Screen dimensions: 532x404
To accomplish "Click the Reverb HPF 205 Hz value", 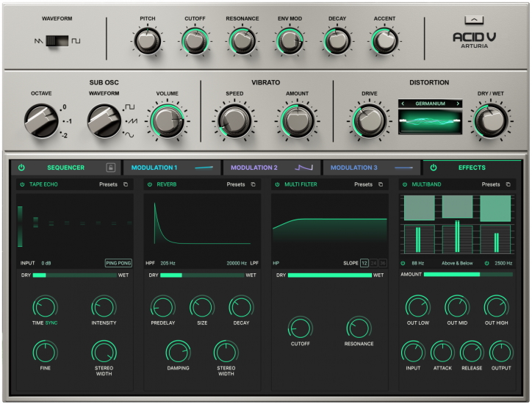I will tap(168, 263).
